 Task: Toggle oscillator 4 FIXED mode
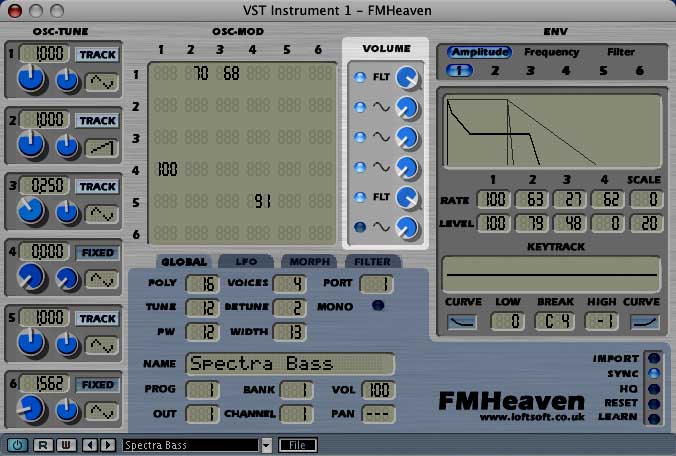coord(97,253)
